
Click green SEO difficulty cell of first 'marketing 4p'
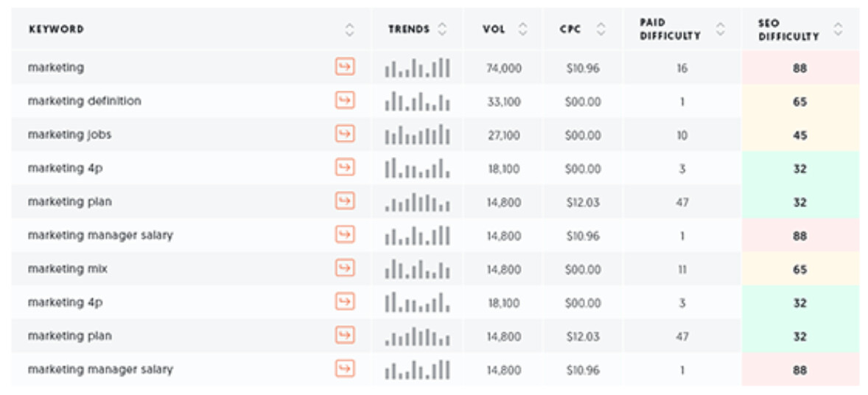click(799, 169)
